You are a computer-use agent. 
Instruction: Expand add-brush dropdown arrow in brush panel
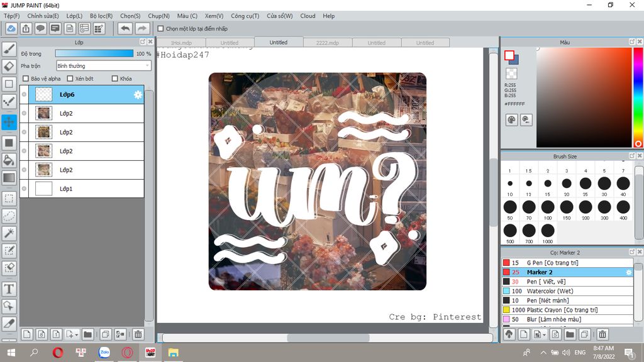544,335
